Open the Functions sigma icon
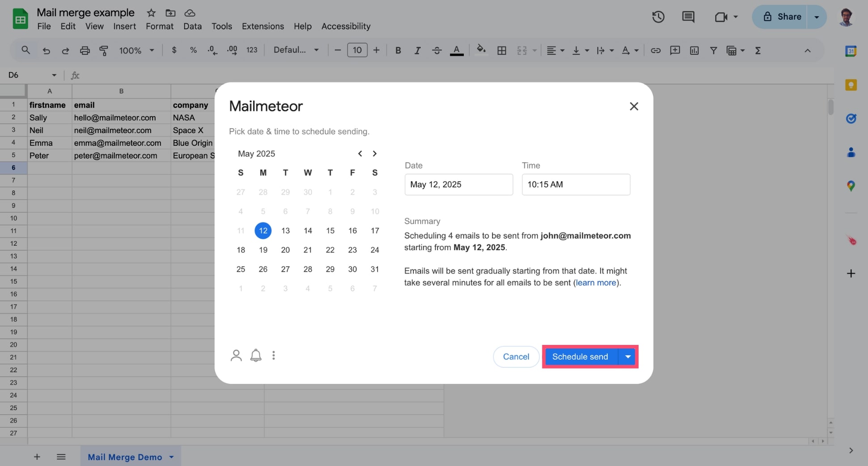This screenshot has width=868, height=466. click(x=758, y=50)
